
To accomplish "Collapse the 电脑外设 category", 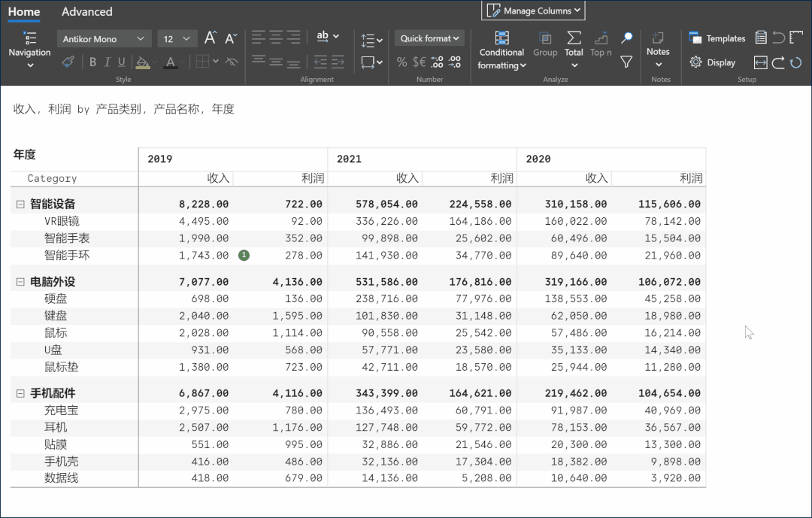I will [20, 282].
